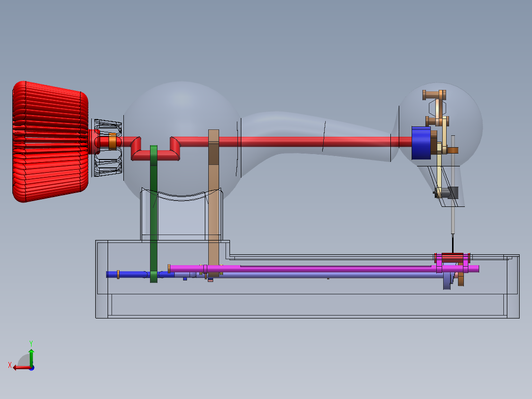Select the brown pin atop the needle head
Viewport: 532px width, 399px height.
coord(434,95)
